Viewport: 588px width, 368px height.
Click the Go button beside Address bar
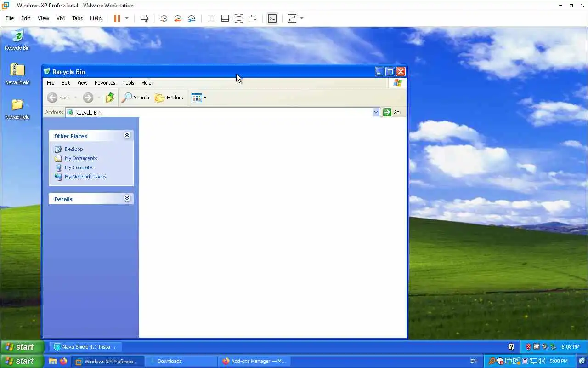(391, 112)
